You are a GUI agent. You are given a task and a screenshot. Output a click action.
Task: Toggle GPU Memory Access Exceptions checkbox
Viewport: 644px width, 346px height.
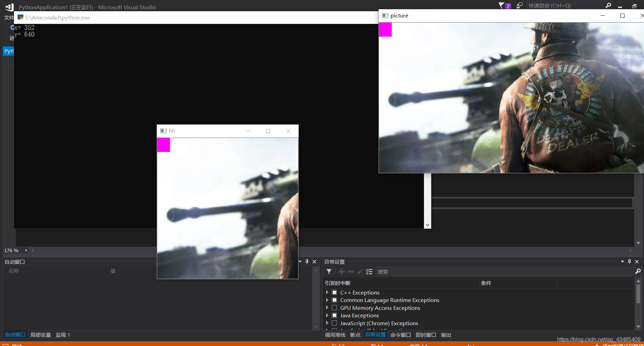click(x=334, y=308)
